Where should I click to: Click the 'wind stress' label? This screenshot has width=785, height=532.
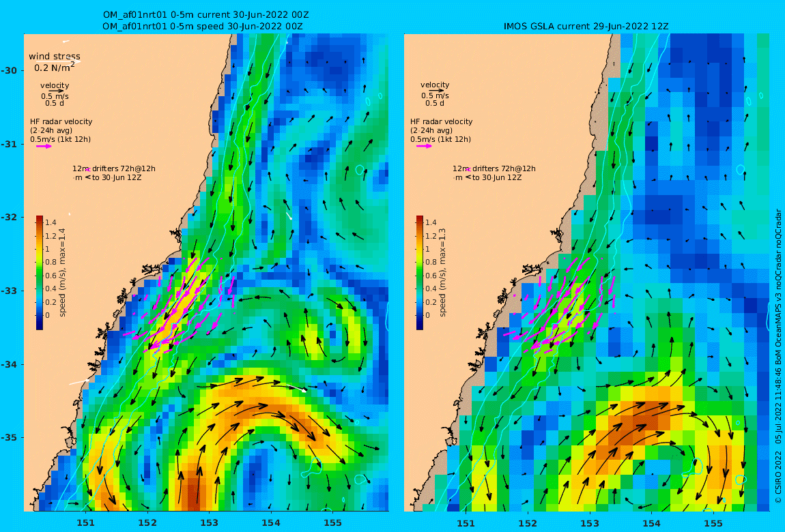[55, 57]
